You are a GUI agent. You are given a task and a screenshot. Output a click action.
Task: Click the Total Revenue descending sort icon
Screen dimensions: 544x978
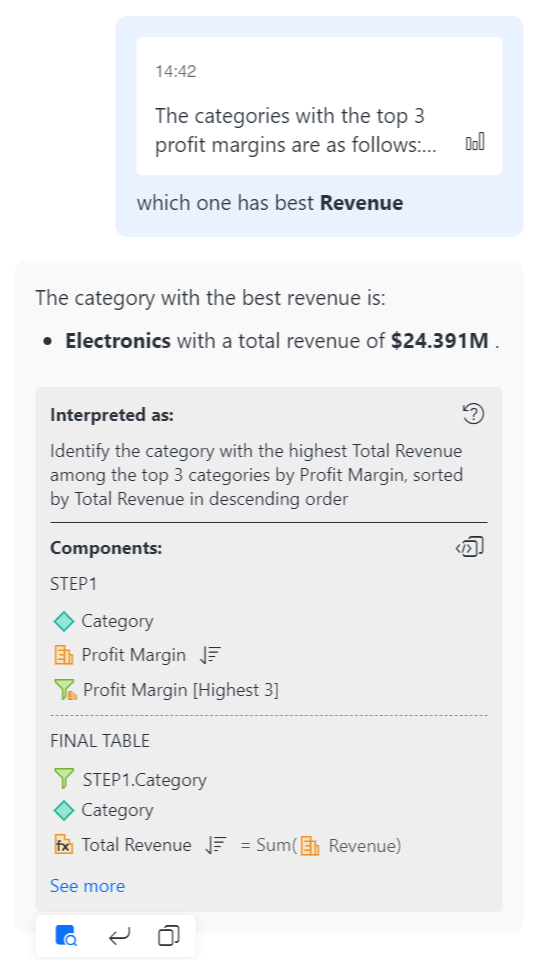click(x=216, y=845)
